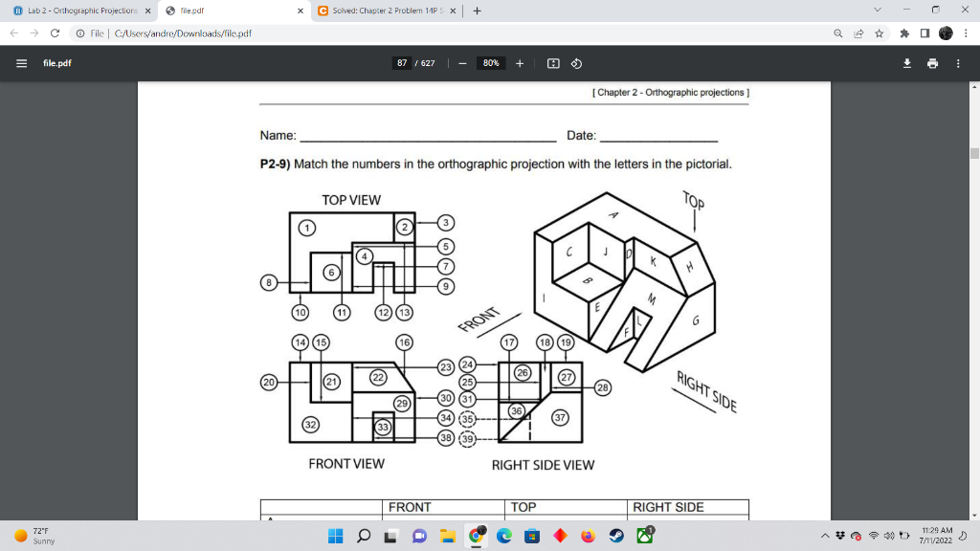Select the fit-to-page icon in the PDF toolbar
Screen dimensions: 980x551
point(552,63)
